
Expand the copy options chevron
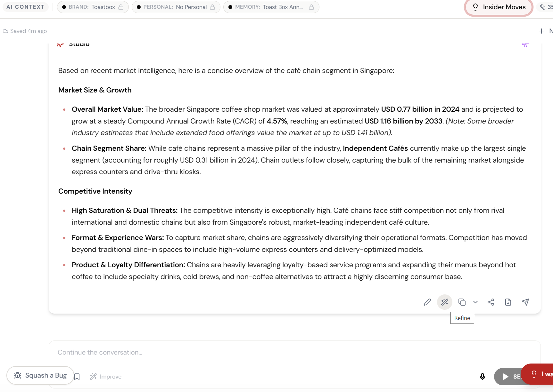pos(475,302)
